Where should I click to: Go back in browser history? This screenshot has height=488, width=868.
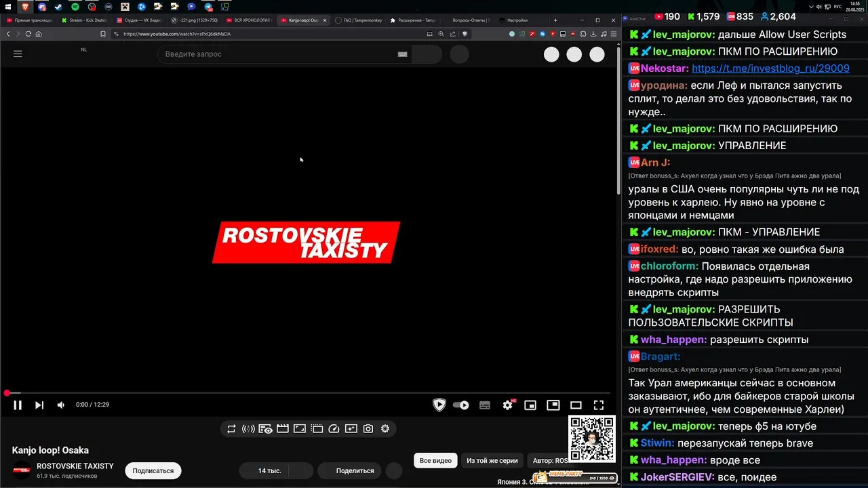click(x=8, y=34)
